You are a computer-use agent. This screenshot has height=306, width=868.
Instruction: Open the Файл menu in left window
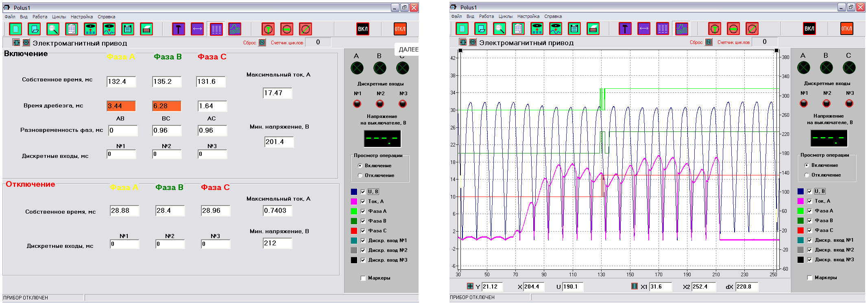[10, 17]
